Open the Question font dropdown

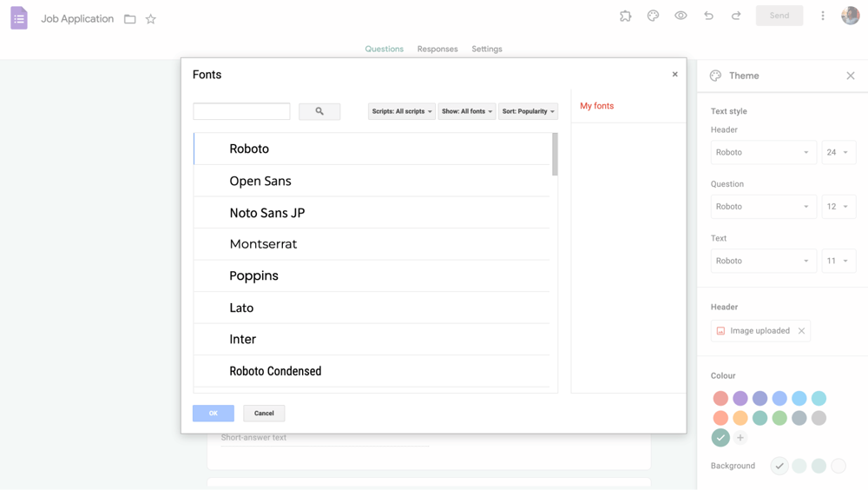[763, 207]
